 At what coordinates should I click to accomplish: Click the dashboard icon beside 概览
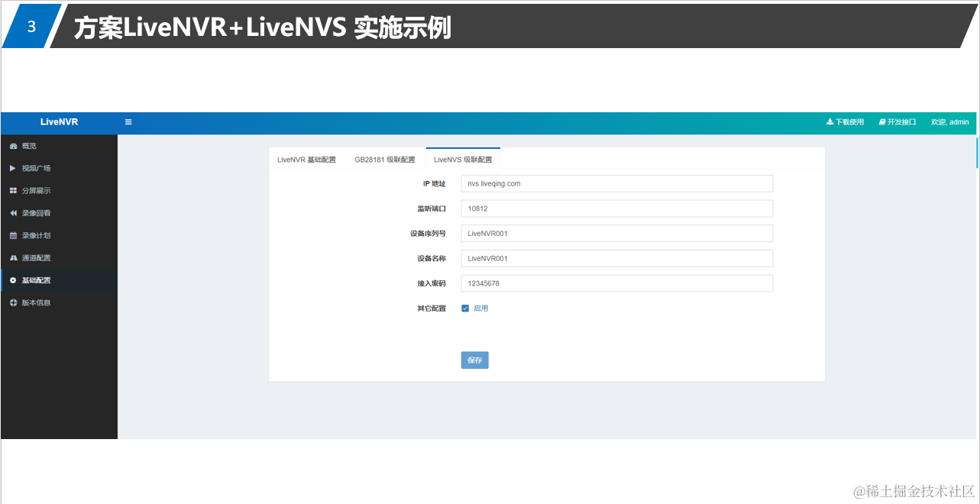13,146
